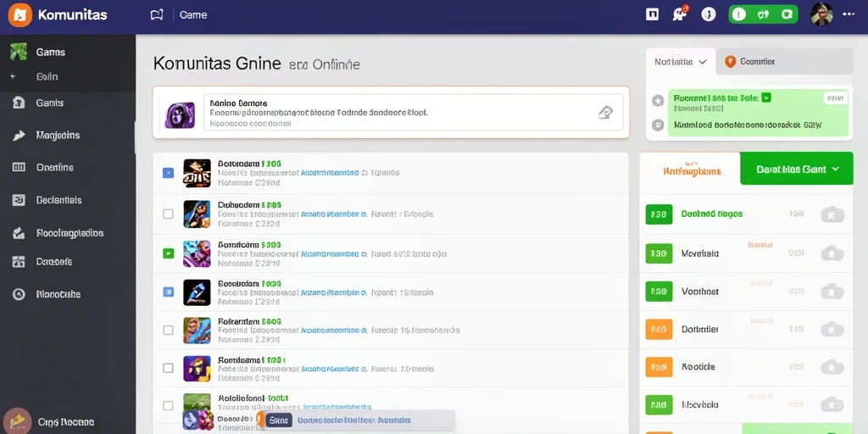Viewport: 868px width, 434px height.
Task: Uncheck the green checkbox in third game row
Action: point(169,253)
